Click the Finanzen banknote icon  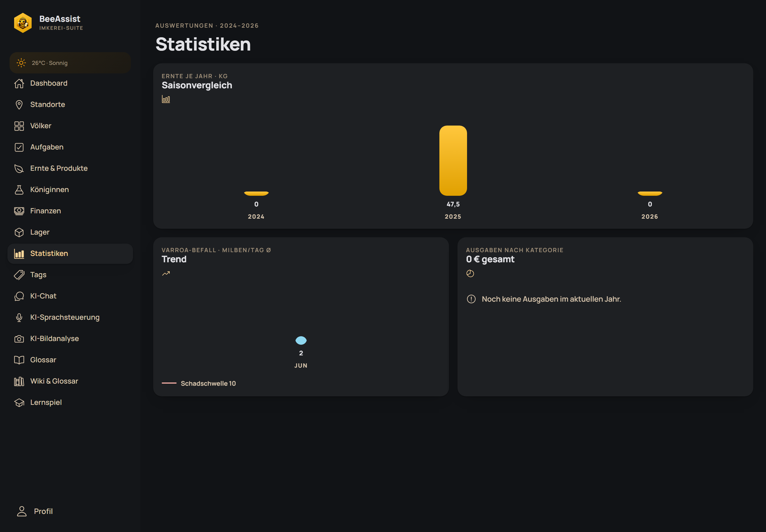[19, 211]
